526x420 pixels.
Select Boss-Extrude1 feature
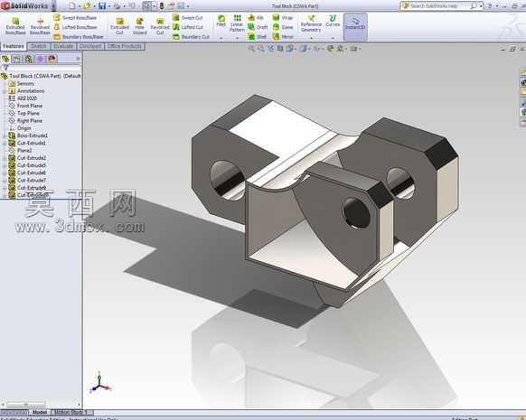tap(29, 135)
